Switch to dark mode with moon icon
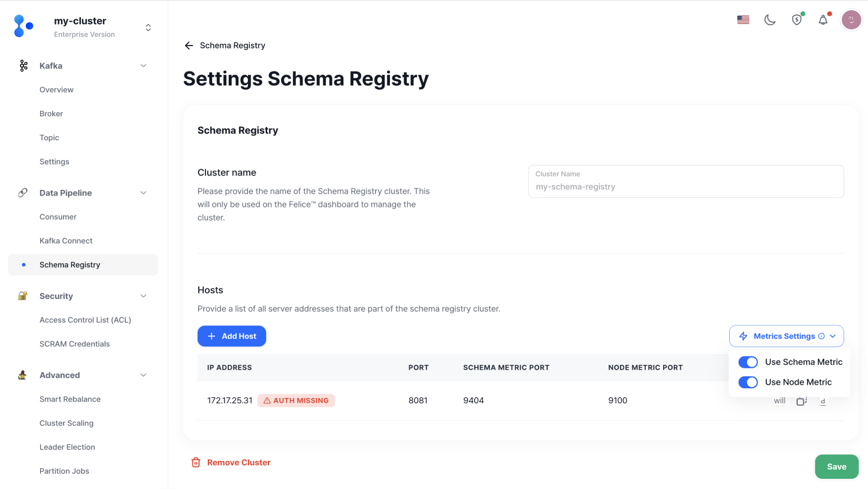The width and height of the screenshot is (868, 489). pos(770,19)
